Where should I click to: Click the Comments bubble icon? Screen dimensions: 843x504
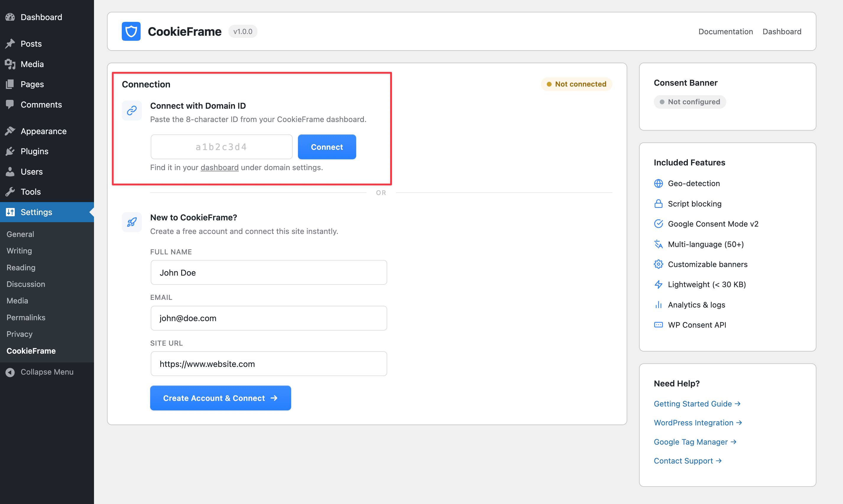click(10, 104)
